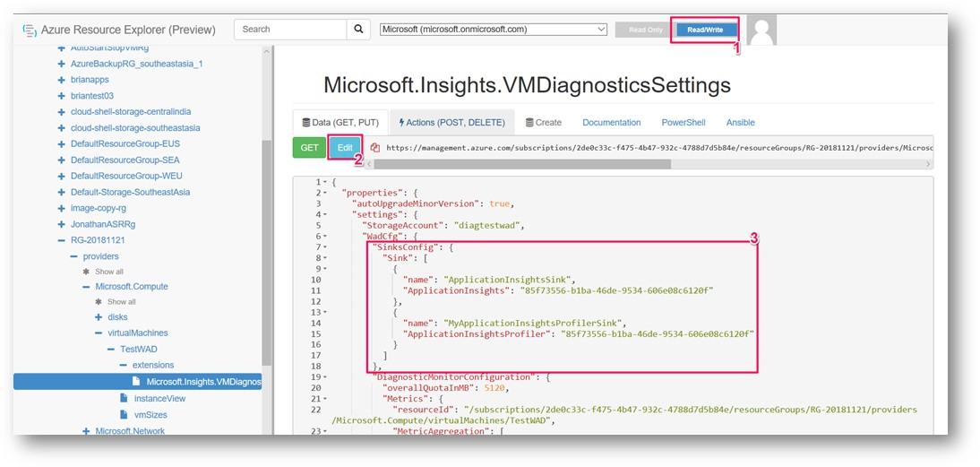Expand DefaultResourceGroup-WEU node
The height and width of the screenshot is (467, 980).
tap(61, 176)
